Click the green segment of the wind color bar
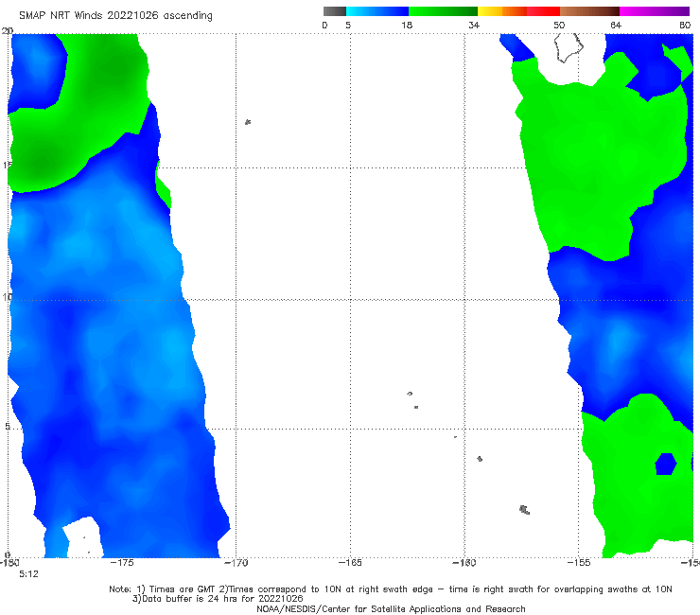The image size is (700, 615). (443, 11)
